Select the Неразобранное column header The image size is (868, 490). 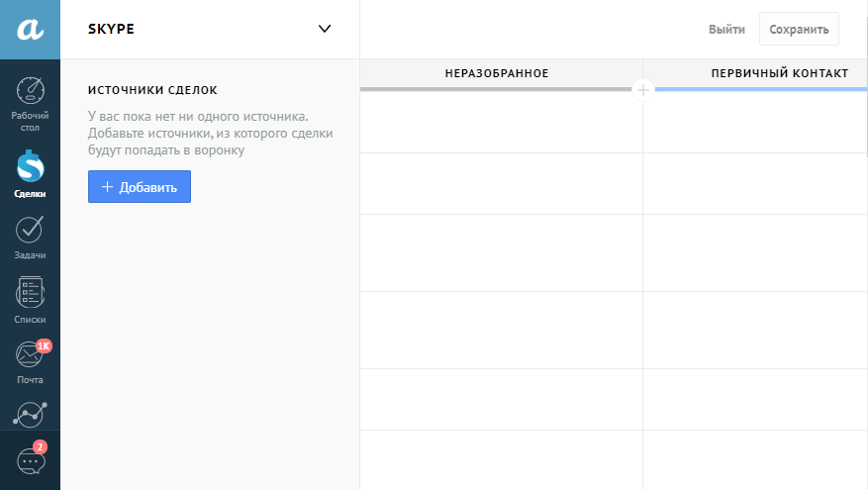tap(497, 73)
